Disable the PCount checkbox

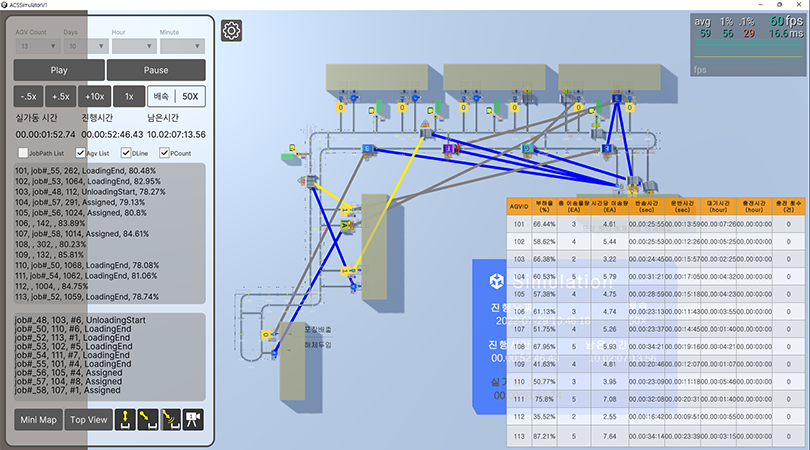pos(166,154)
